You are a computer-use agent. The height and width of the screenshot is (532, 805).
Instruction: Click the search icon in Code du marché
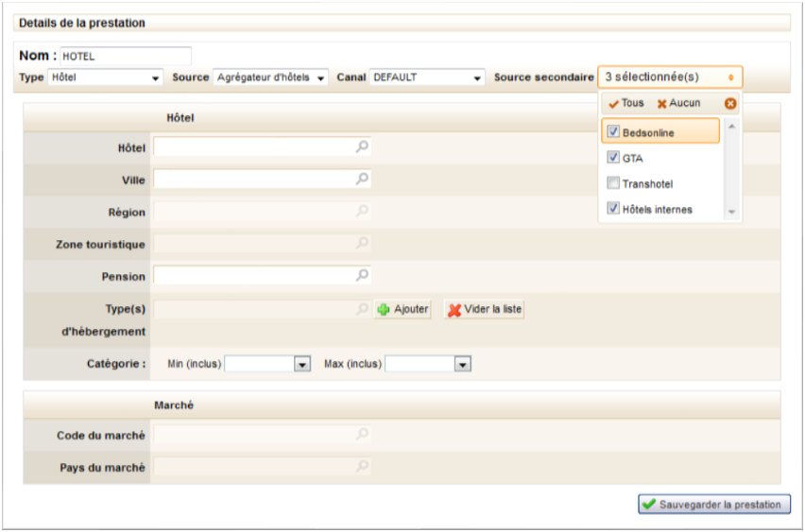361,435
